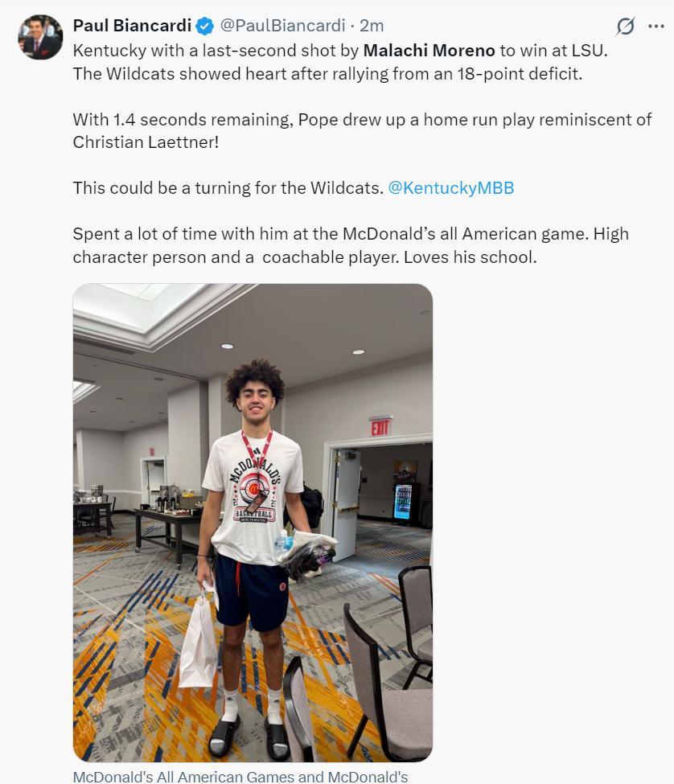The height and width of the screenshot is (784, 674).
Task: Open the Grok explain-post icon
Action: point(625,26)
